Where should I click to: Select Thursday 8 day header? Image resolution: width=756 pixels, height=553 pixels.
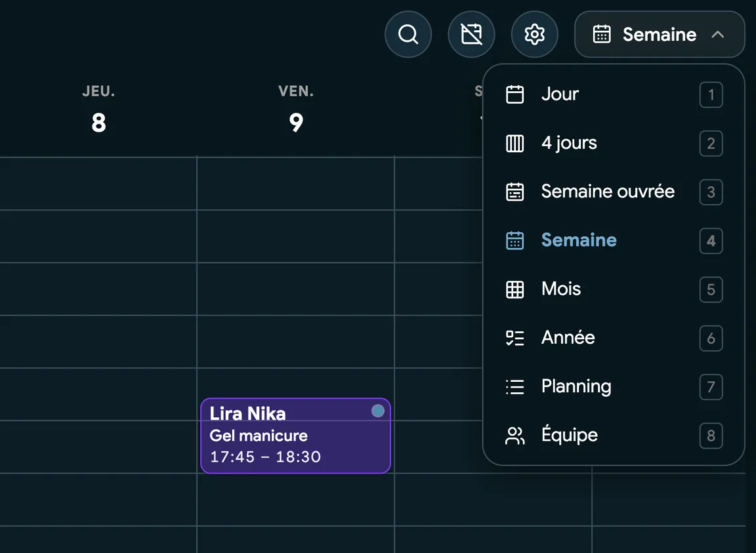click(98, 109)
